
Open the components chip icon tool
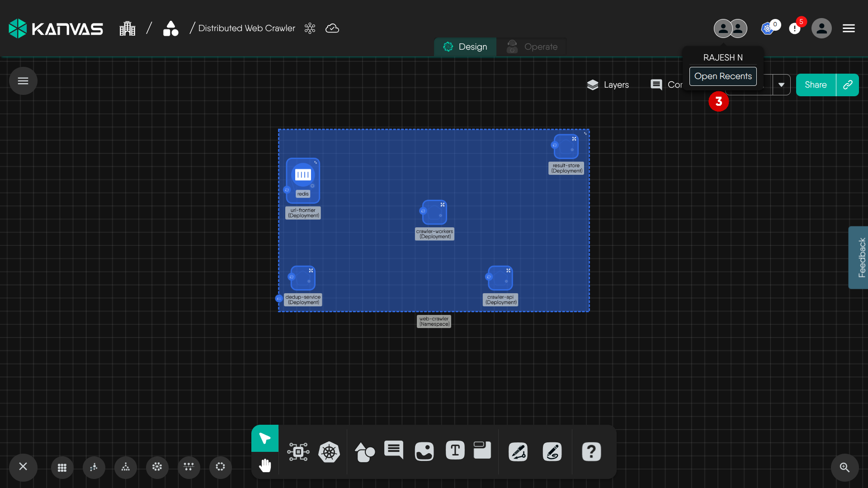298,452
